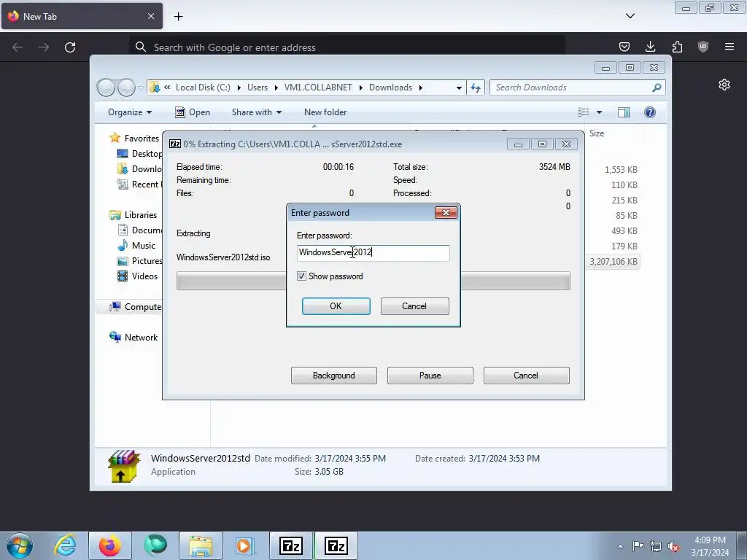Sort by the Size column header
Image resolution: width=747 pixels, height=560 pixels.
click(597, 133)
